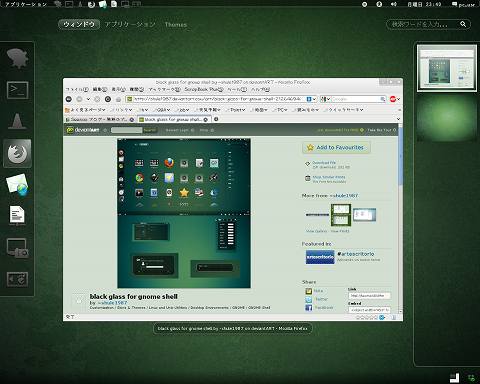Open the user menu in the top panel
The width and height of the screenshot is (480, 384).
pyautogui.click(x=463, y=4)
